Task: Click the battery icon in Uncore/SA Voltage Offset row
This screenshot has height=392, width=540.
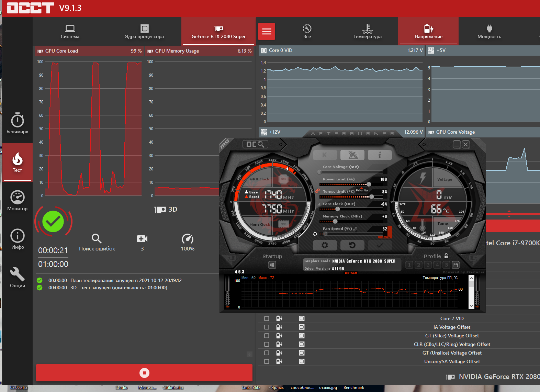Action: (279, 361)
